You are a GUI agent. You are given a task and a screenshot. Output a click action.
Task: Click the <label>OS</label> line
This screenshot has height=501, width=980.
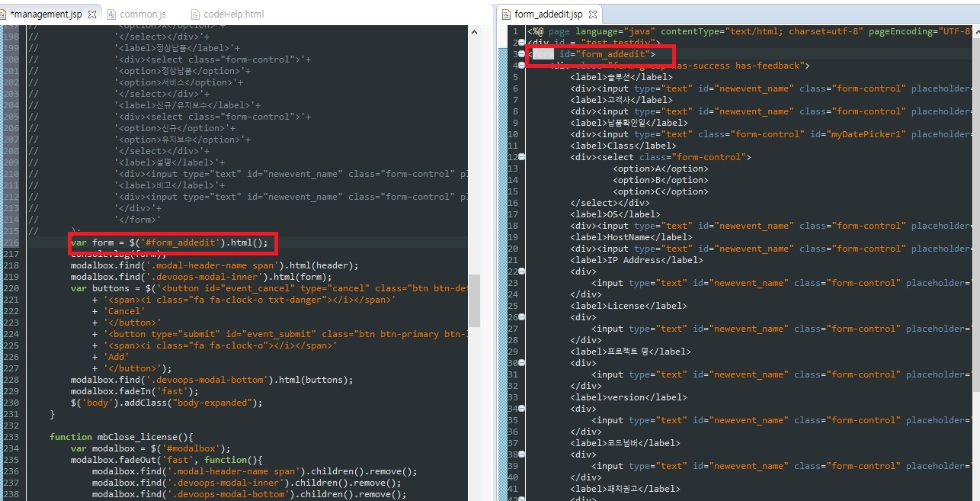615,214
